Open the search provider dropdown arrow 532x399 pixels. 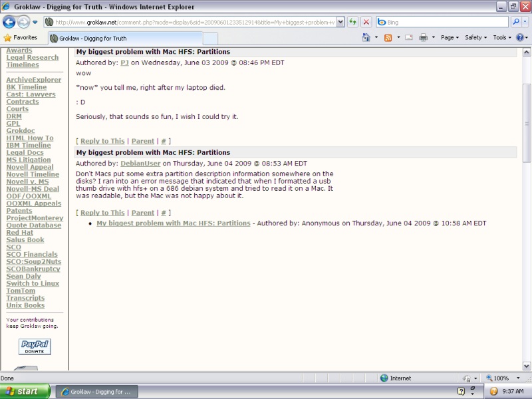(525, 22)
